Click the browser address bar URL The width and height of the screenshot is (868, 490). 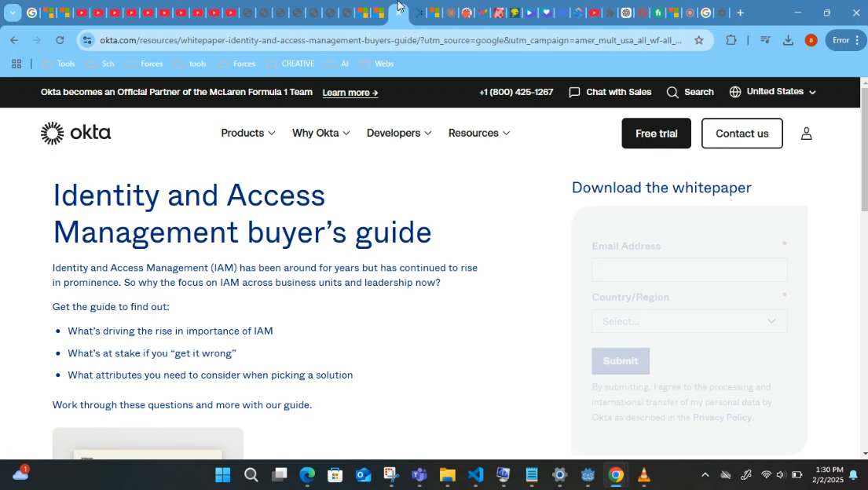[x=391, y=40]
